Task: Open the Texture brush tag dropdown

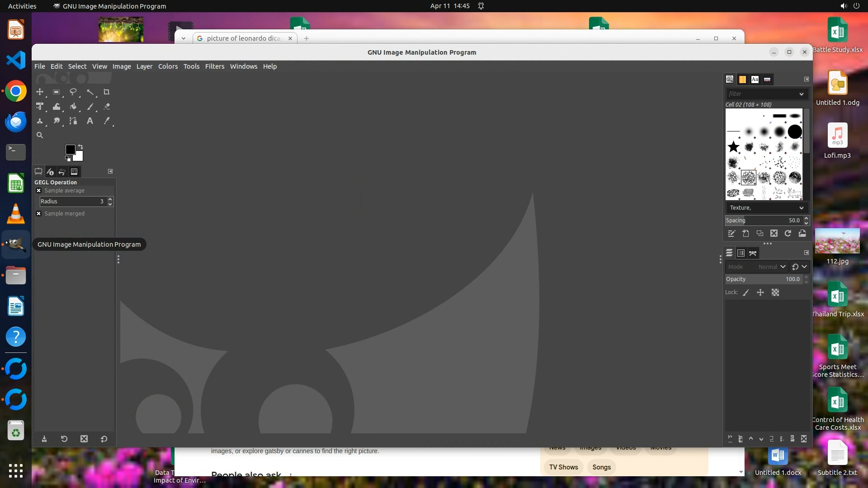Action: 767,208
